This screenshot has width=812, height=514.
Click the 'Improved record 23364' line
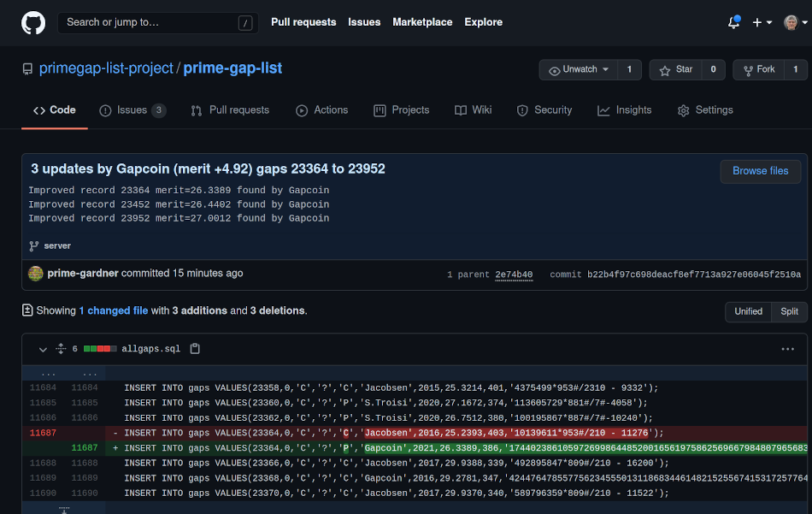tap(179, 190)
